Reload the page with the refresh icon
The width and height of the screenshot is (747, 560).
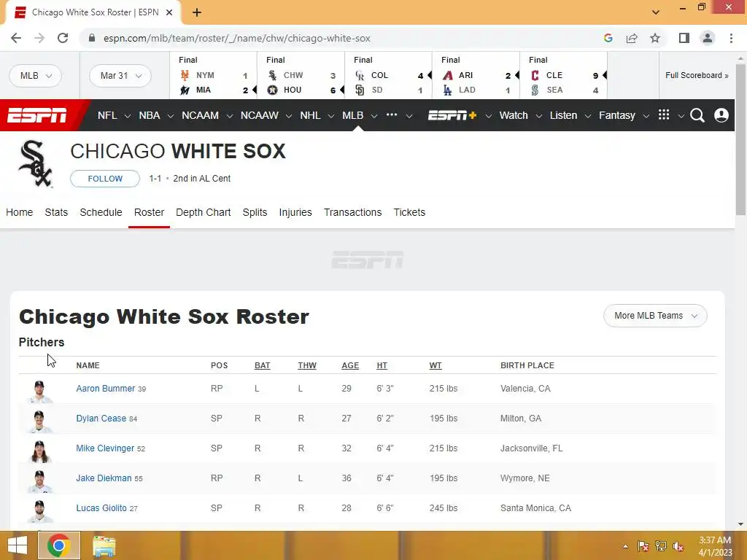pos(63,38)
